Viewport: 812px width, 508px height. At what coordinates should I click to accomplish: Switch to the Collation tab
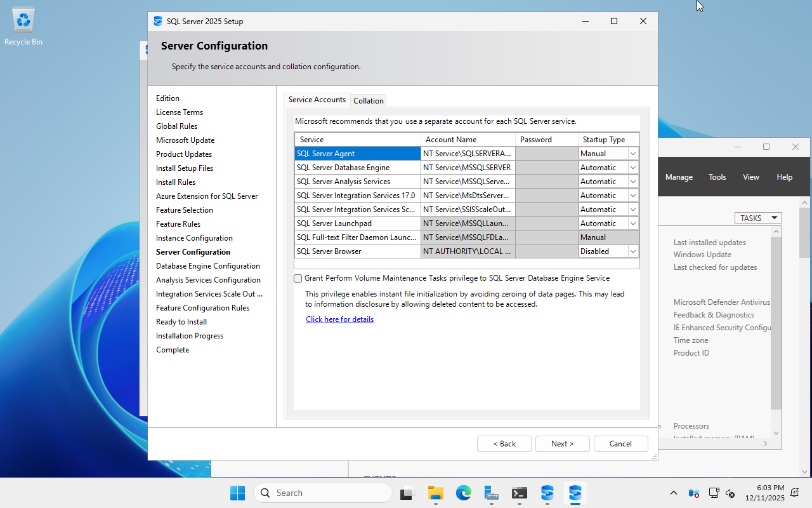369,100
